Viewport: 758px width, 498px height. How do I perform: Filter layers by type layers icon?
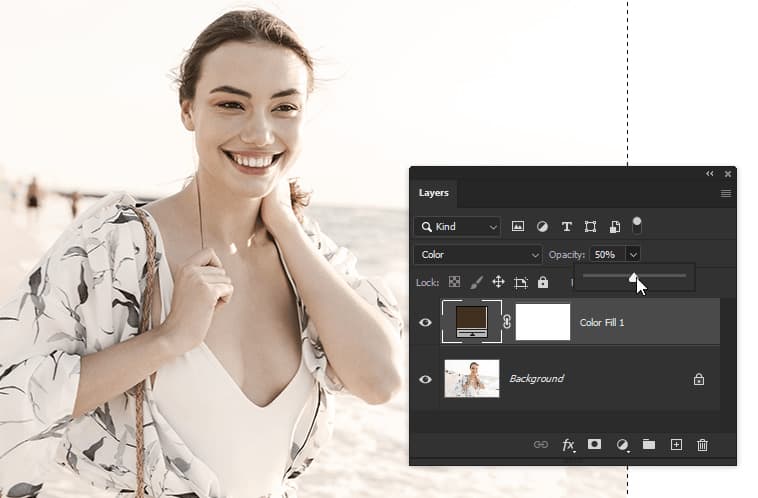[x=566, y=227]
